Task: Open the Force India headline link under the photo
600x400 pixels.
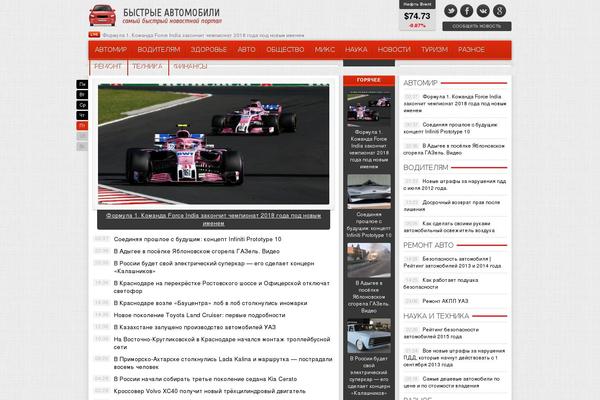Action: pyautogui.click(x=214, y=219)
